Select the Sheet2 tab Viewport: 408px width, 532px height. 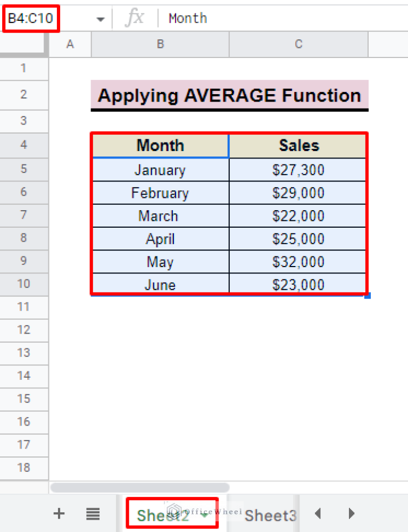pyautogui.click(x=163, y=514)
